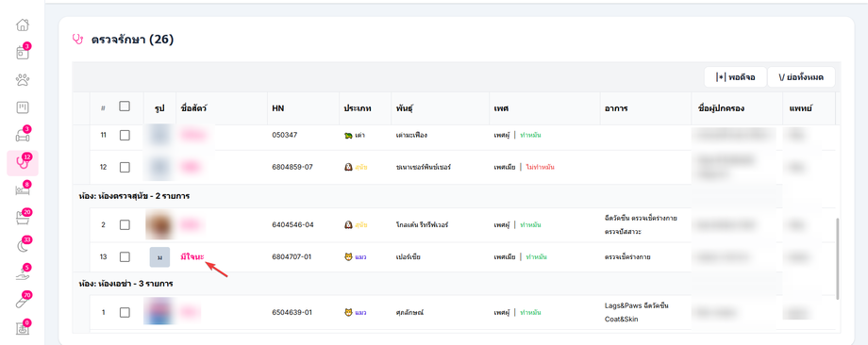Click the symptom text Lags&Paws ฉีดวัคซีน

point(637,305)
